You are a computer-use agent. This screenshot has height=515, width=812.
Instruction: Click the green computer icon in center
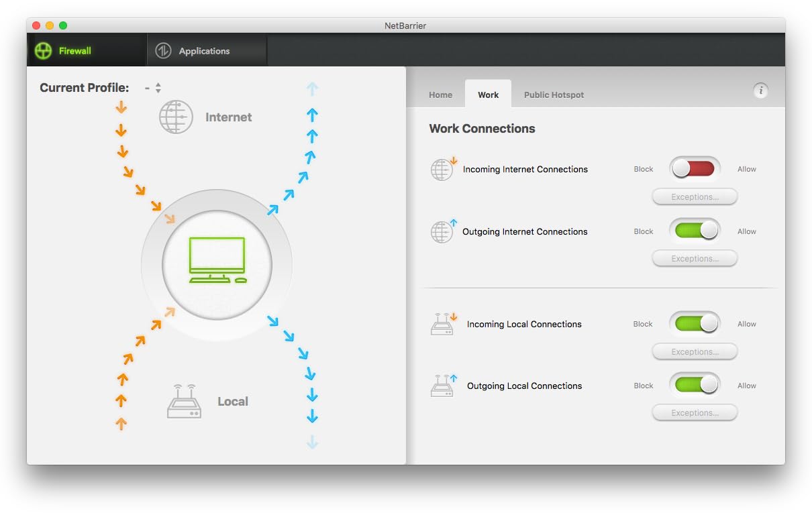coord(217,260)
